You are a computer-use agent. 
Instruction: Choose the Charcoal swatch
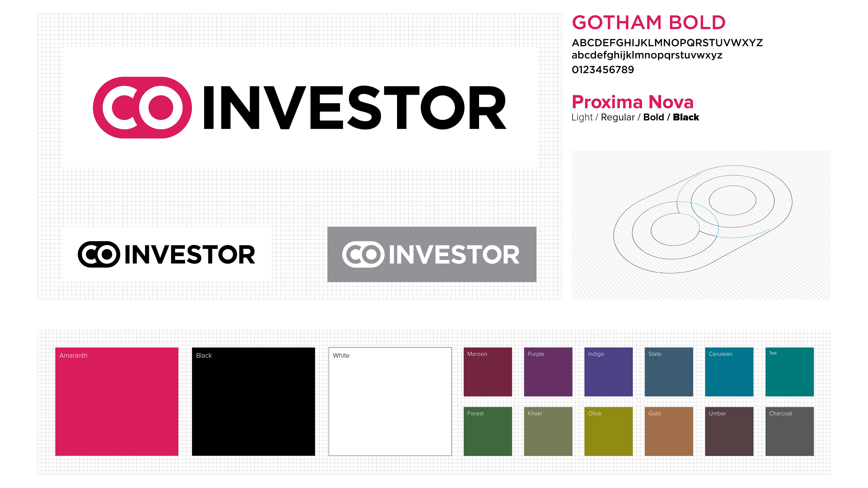click(x=790, y=431)
